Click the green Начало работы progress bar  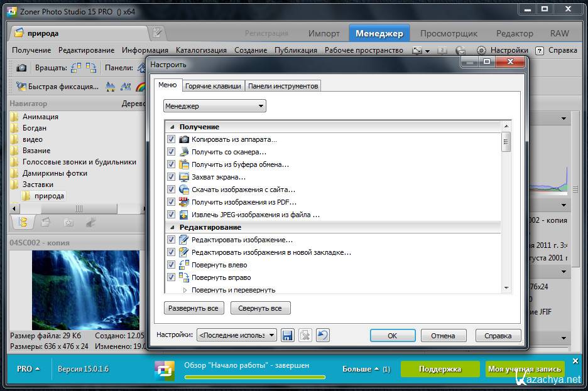click(x=254, y=377)
